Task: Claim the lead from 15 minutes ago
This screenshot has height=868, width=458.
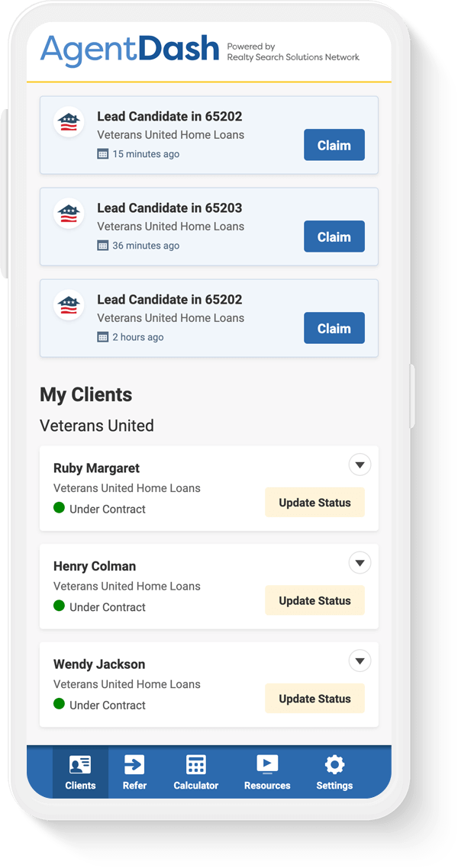Action: 334,145
